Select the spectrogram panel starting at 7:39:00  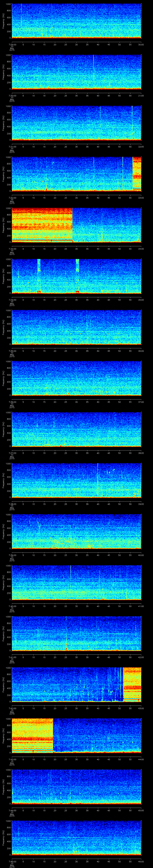click(76, 531)
